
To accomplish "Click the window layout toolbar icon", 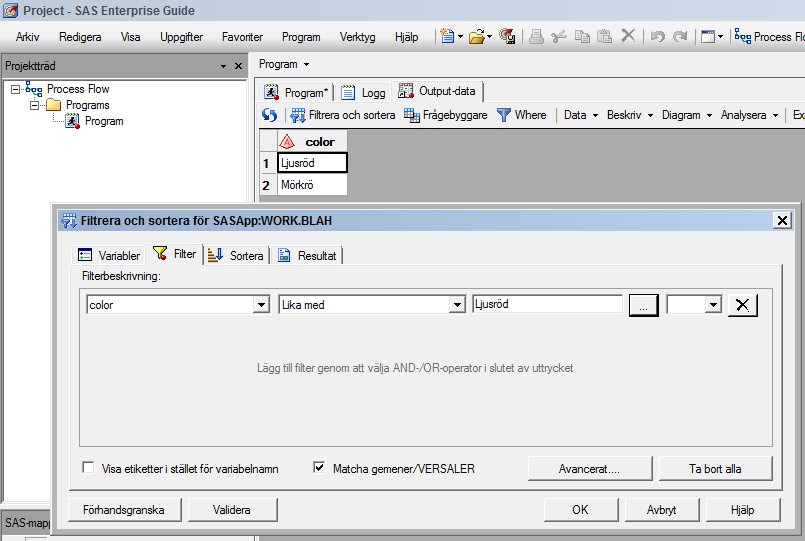I will pos(708,36).
